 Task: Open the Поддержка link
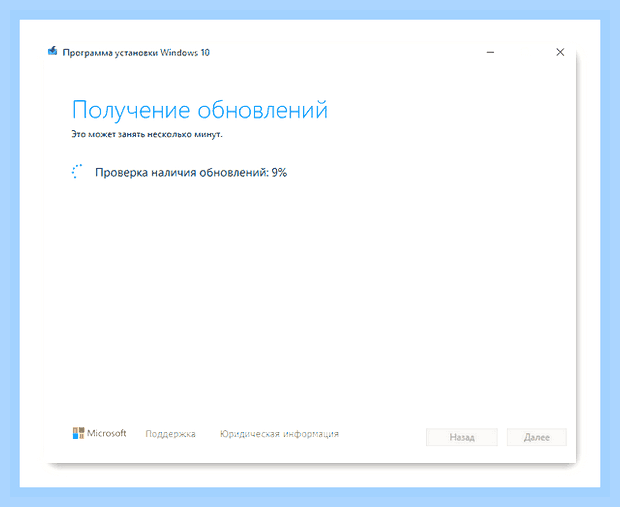point(170,434)
